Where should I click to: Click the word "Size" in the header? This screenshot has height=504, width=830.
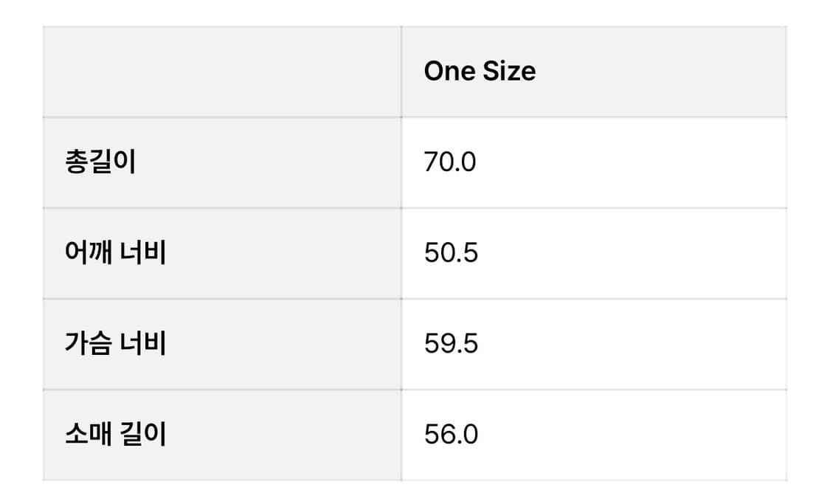(x=509, y=72)
